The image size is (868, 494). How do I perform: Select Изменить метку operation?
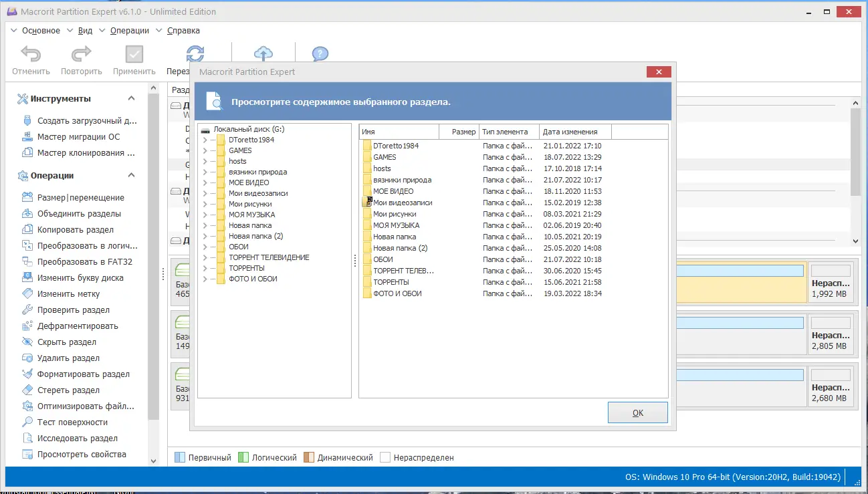coord(68,294)
